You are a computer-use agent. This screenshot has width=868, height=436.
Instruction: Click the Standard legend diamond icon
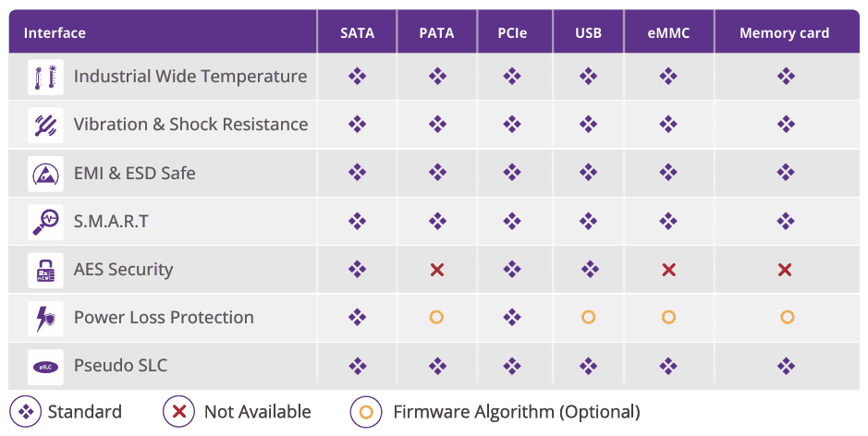click(x=26, y=412)
